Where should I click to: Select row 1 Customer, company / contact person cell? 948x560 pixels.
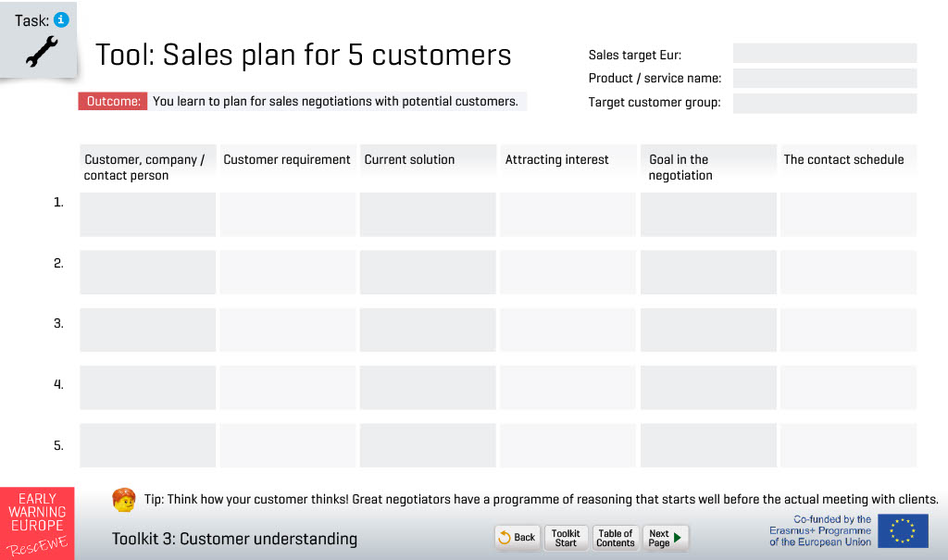(147, 215)
